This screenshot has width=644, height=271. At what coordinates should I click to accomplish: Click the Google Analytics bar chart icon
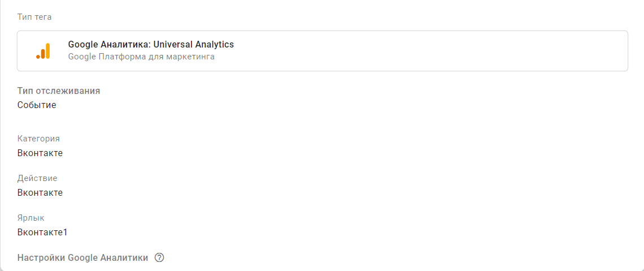[x=43, y=51]
